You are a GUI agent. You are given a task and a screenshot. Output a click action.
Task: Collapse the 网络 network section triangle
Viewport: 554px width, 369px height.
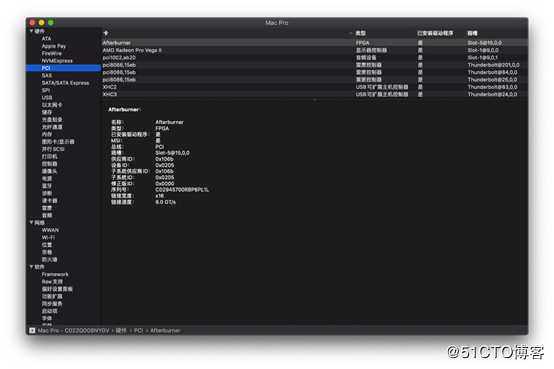click(x=31, y=223)
